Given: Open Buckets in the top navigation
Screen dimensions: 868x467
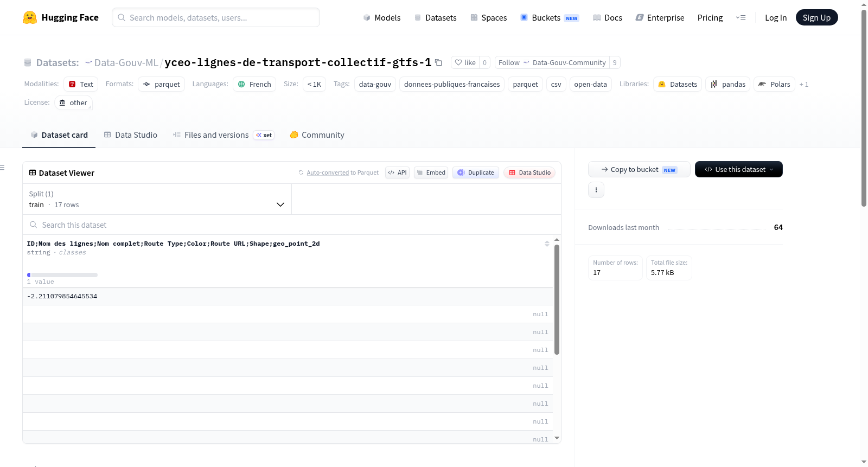Looking at the screenshot, I should pos(550,17).
